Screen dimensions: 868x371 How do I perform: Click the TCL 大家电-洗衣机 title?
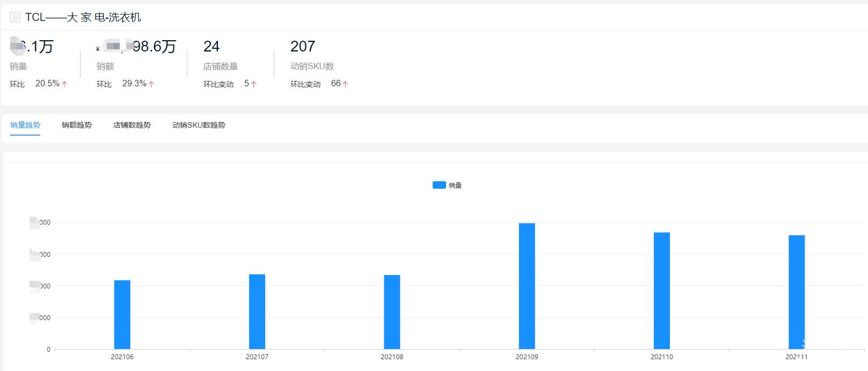[x=83, y=18]
